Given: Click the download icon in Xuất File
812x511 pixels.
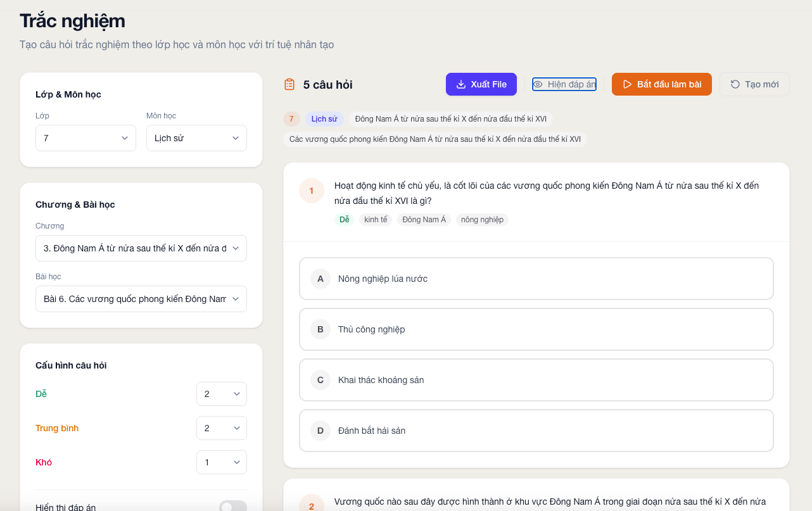Looking at the screenshot, I should click(x=461, y=84).
